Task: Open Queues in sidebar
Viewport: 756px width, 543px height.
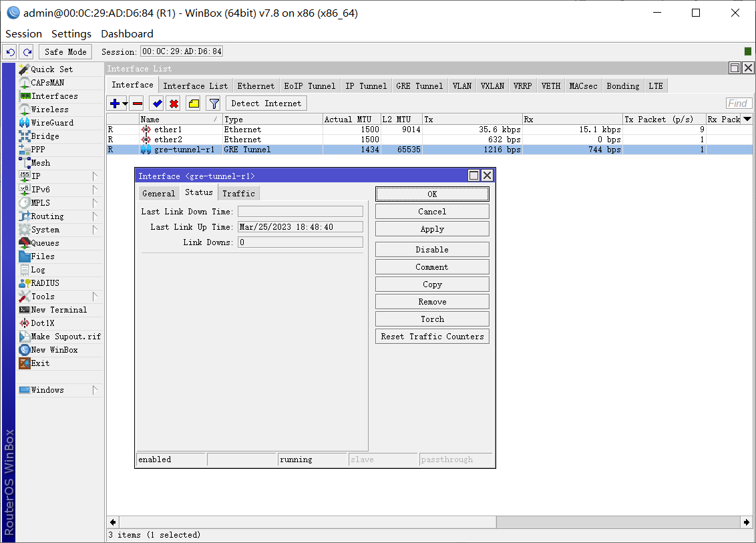Action: pos(61,243)
